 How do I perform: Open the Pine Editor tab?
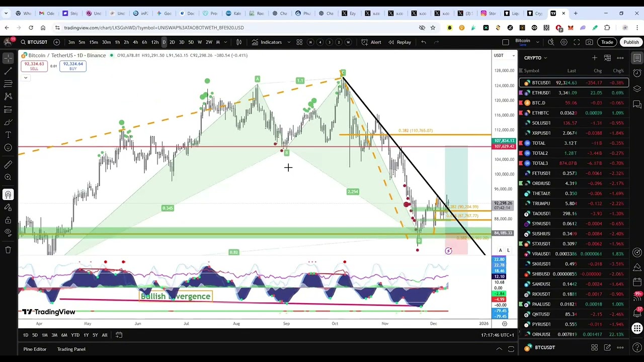pyautogui.click(x=35, y=349)
